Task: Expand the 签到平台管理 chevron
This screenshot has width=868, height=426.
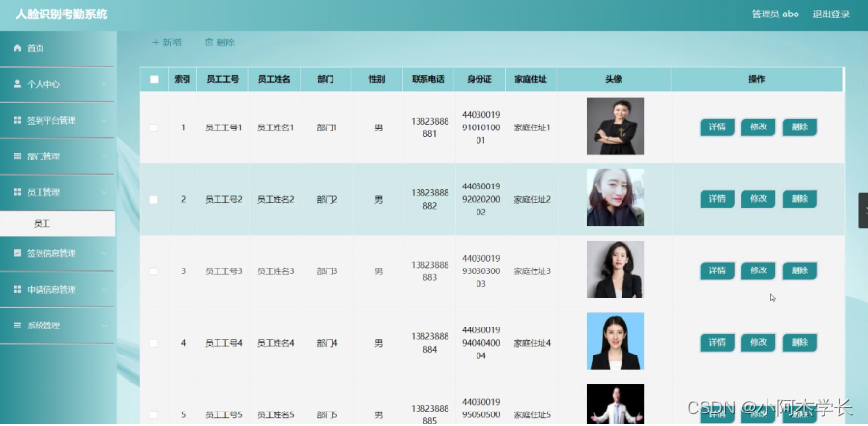Action: pos(104,121)
